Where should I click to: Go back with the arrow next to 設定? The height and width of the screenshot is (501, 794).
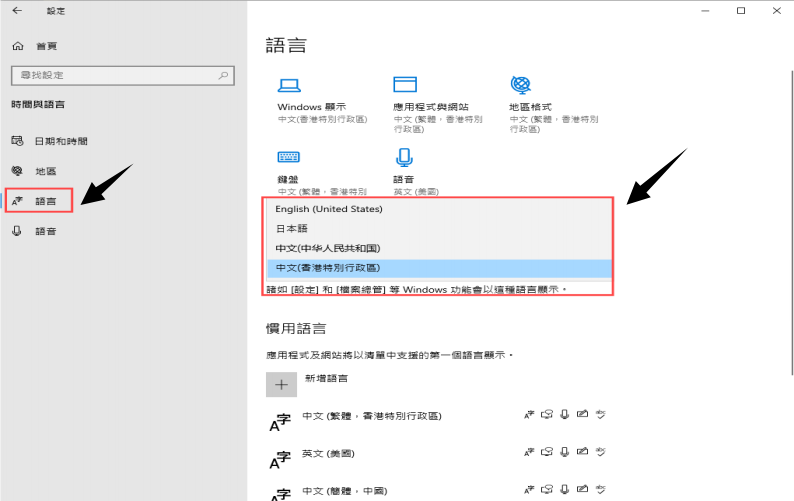17,11
